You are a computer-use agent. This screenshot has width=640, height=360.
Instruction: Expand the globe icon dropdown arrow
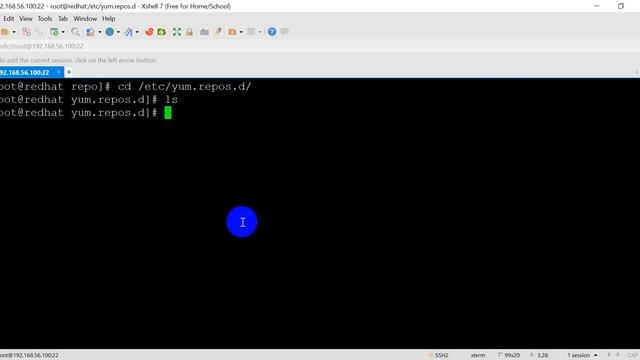[118, 32]
